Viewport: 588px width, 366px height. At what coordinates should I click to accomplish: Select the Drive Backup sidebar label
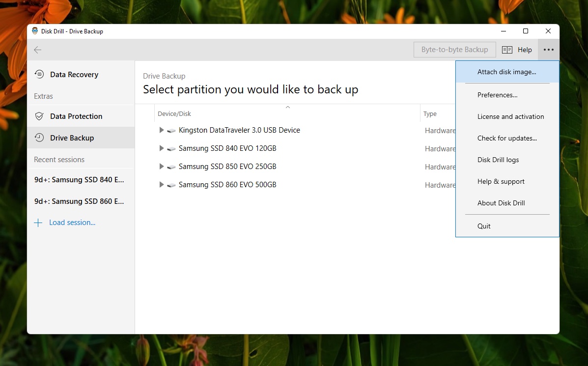pyautogui.click(x=72, y=138)
